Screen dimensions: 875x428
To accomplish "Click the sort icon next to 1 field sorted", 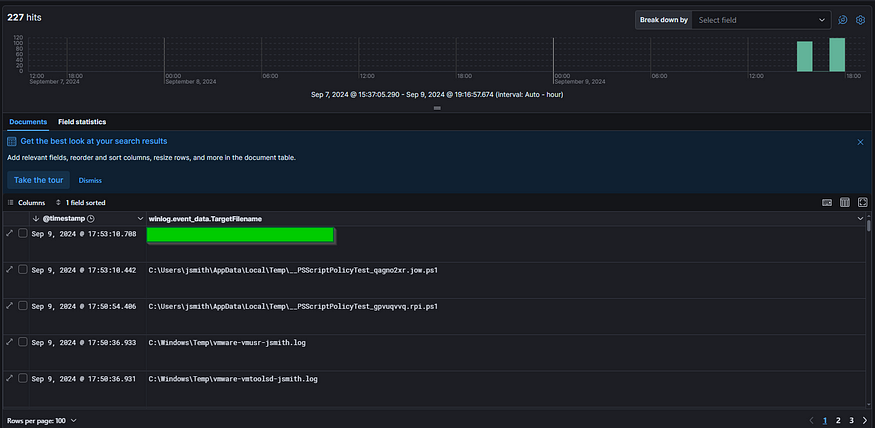I will (58, 203).
